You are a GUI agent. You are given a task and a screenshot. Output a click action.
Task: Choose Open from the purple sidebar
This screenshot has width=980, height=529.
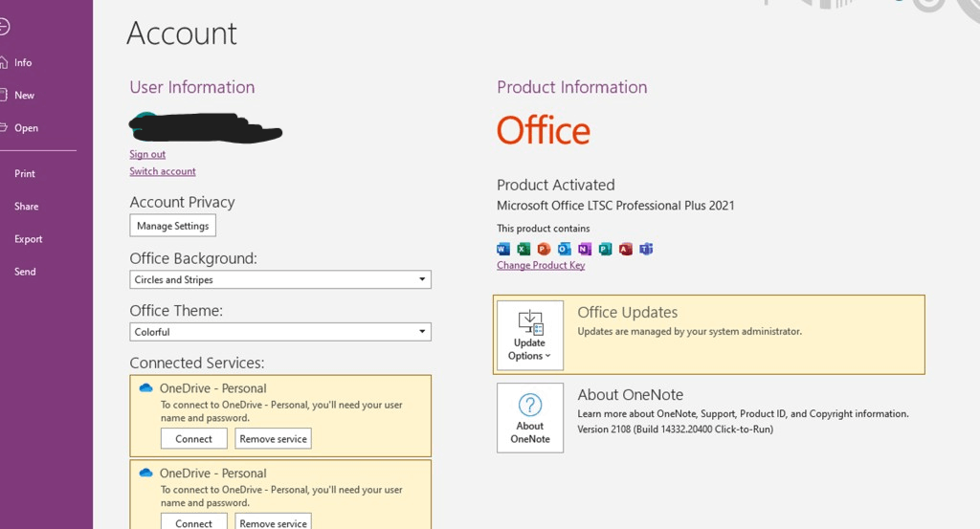click(26, 127)
